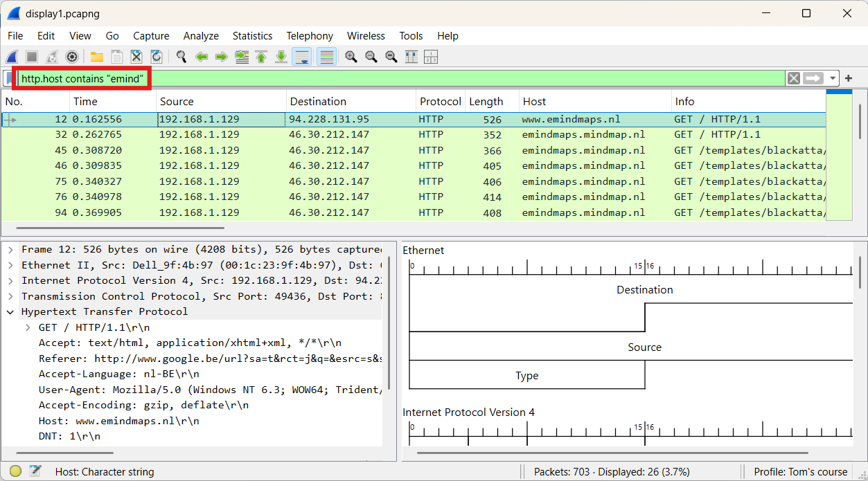Open the Telephony menu

(x=310, y=36)
